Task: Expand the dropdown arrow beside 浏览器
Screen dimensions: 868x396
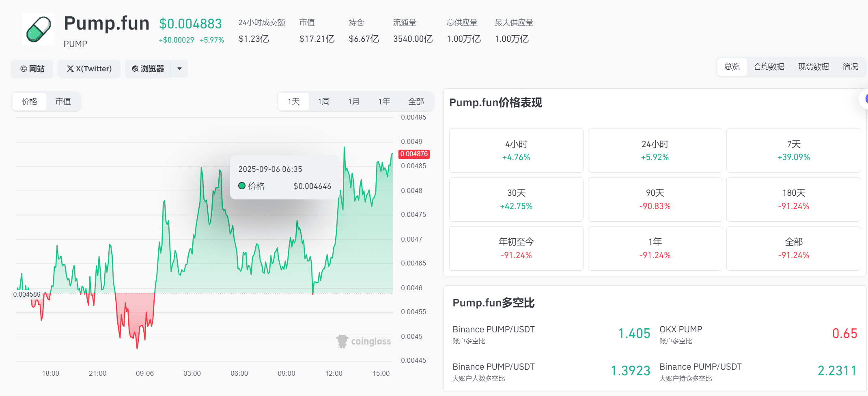Action: (179, 69)
